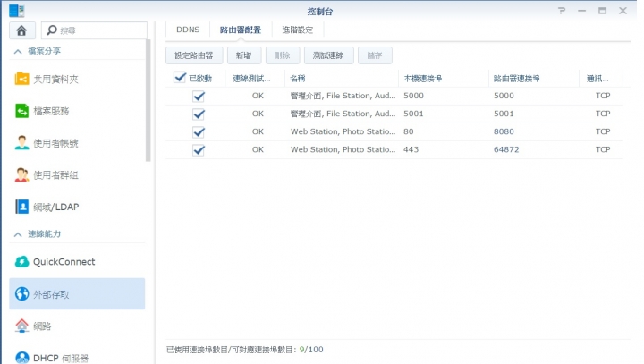This screenshot has height=364, width=644.
Task: Collapse the 連線能力 section
Action: click(18, 234)
